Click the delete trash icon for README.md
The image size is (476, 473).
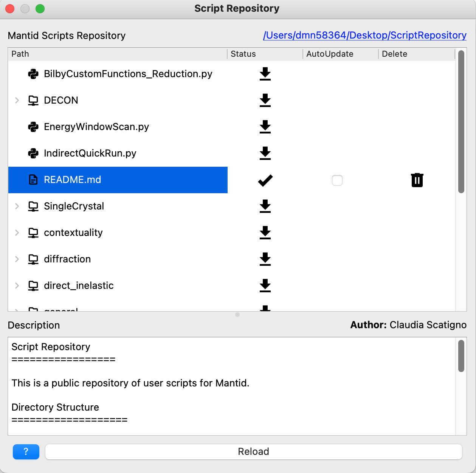coord(417,180)
